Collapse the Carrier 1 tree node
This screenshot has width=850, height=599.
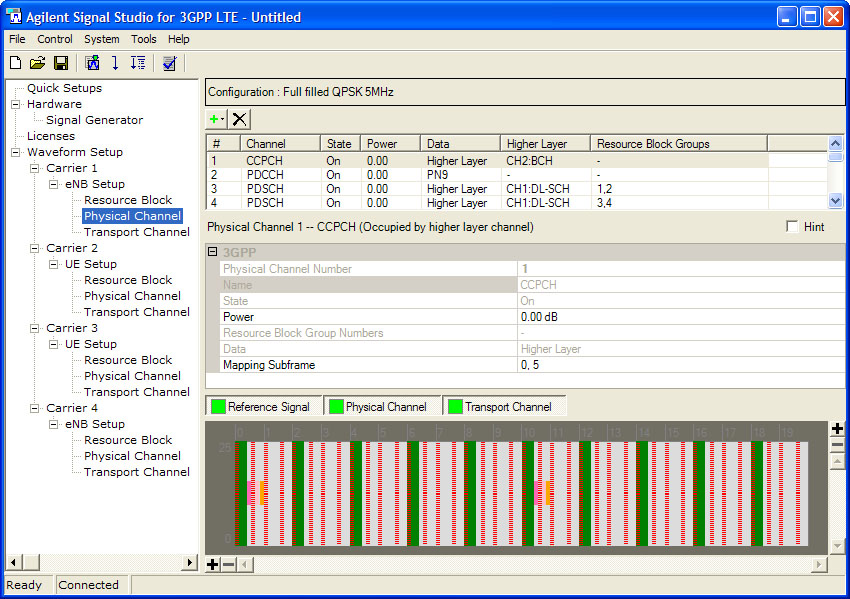35,168
